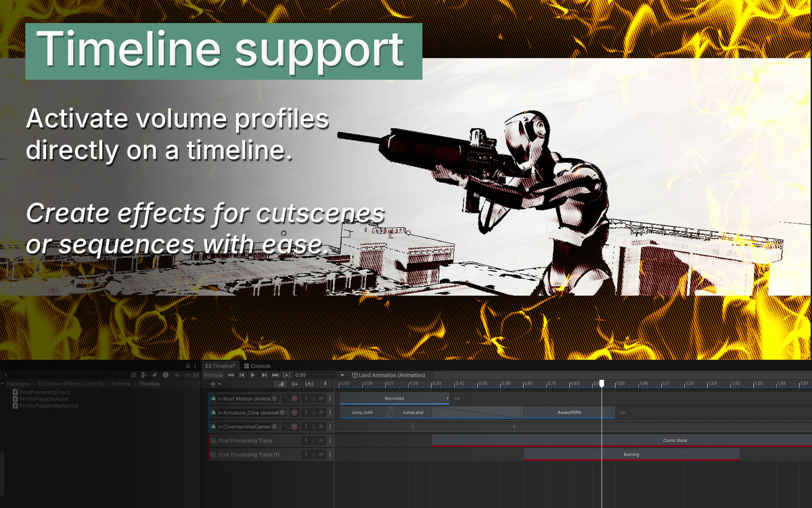Mute Post Processing Track (1) eye icon
The image size is (812, 508).
coord(321,454)
